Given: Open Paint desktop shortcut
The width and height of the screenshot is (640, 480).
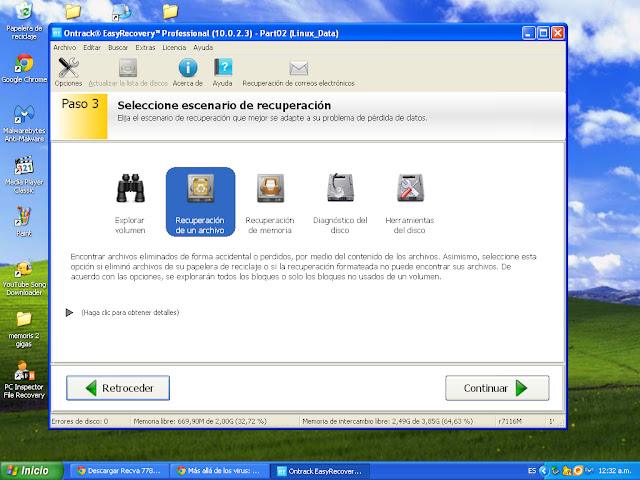Looking at the screenshot, I should pos(24,222).
